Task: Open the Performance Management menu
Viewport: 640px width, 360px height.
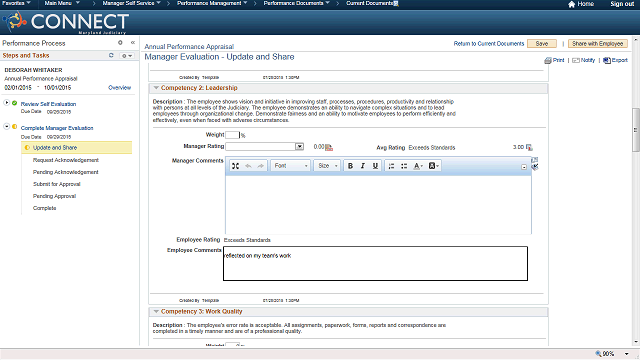Action: point(212,3)
